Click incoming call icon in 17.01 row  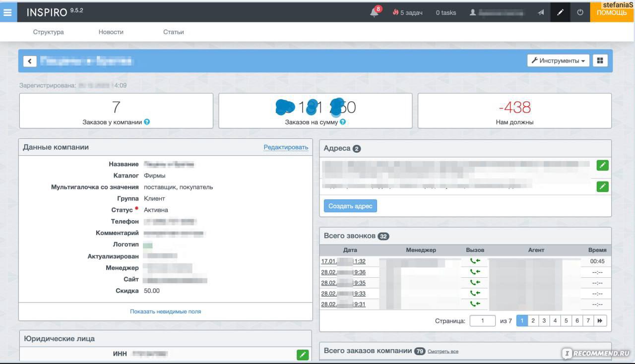(475, 261)
